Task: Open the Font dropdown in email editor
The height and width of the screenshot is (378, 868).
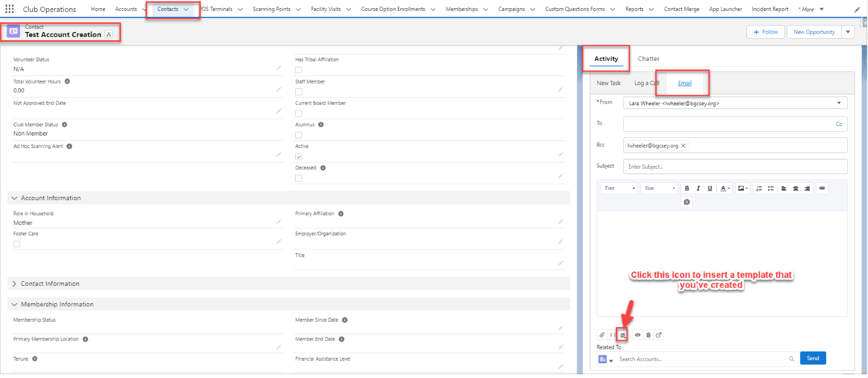Action: point(618,188)
